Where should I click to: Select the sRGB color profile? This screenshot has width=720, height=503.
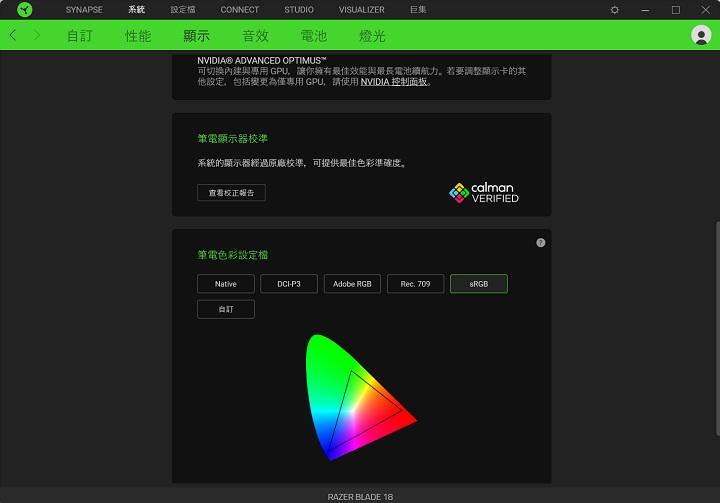(479, 284)
